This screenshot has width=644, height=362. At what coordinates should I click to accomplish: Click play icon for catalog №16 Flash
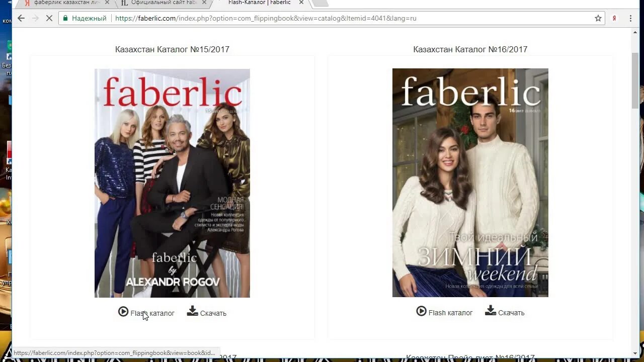(422, 311)
